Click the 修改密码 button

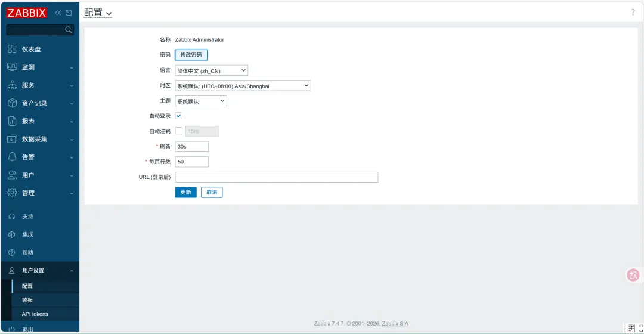(191, 55)
